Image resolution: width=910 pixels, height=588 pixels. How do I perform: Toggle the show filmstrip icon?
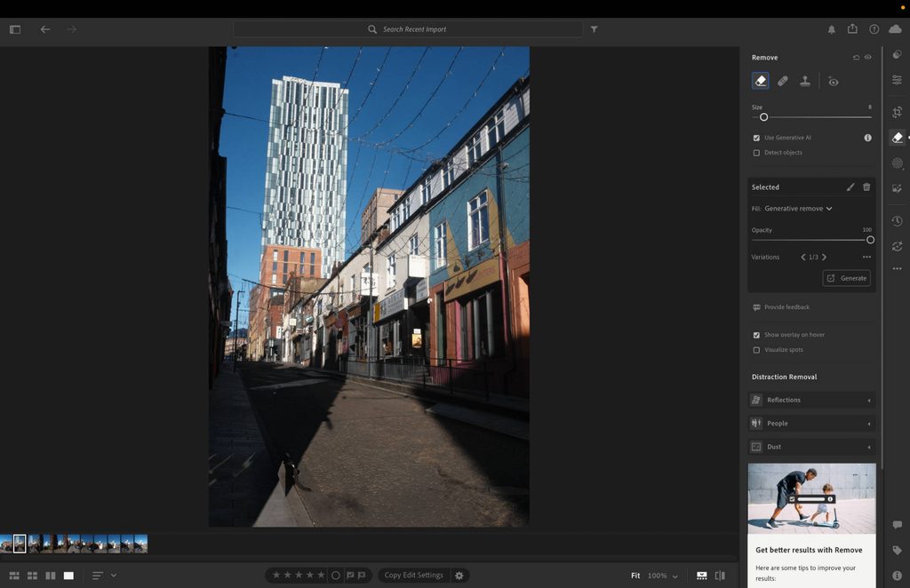[x=702, y=576]
